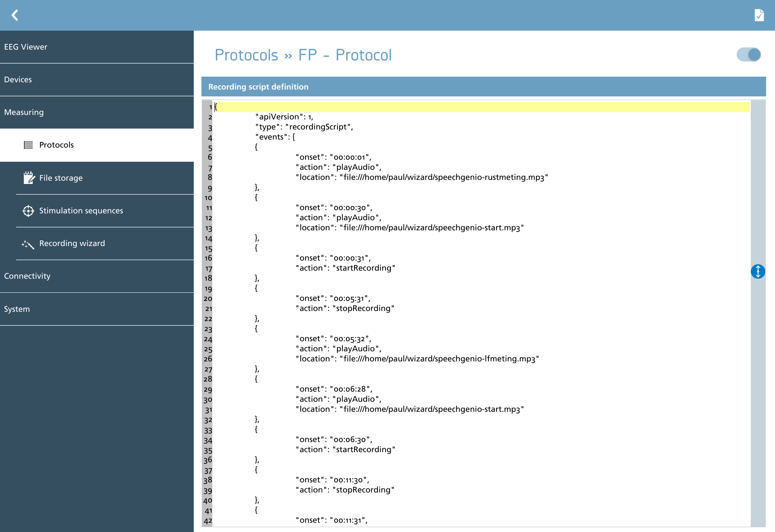This screenshot has height=532, width=775.
Task: Click speechgenio-start.mp3 location on line 31
Action: coord(410,409)
